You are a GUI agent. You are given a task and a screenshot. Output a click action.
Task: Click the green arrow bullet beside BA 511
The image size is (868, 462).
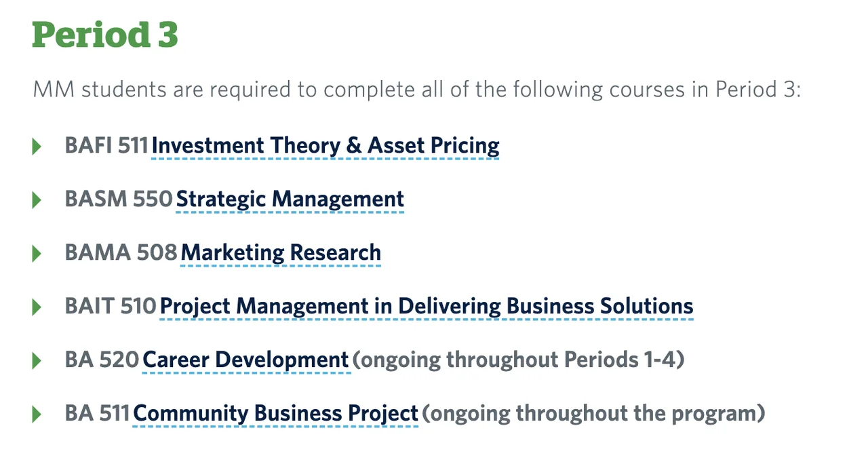coord(37,414)
